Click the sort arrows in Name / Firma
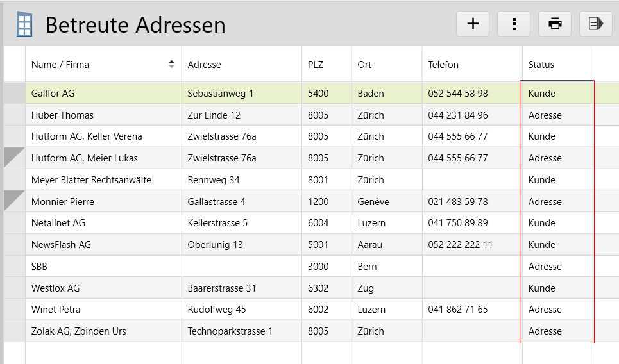619x364 pixels. [171, 64]
